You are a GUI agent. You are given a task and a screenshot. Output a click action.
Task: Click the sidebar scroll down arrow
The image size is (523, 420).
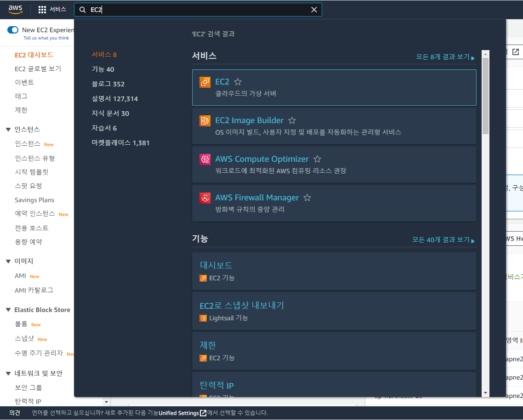pyautogui.click(x=107, y=402)
